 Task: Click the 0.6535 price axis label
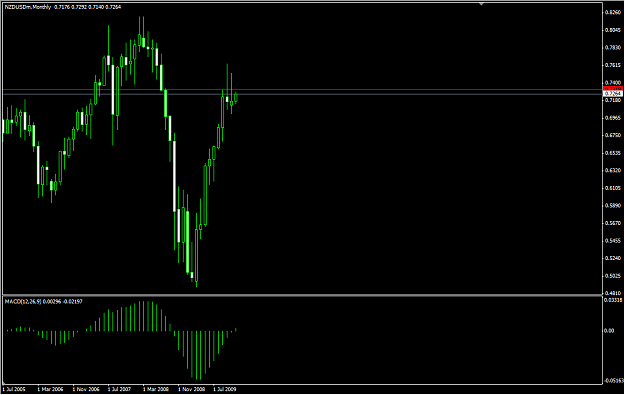click(x=613, y=153)
